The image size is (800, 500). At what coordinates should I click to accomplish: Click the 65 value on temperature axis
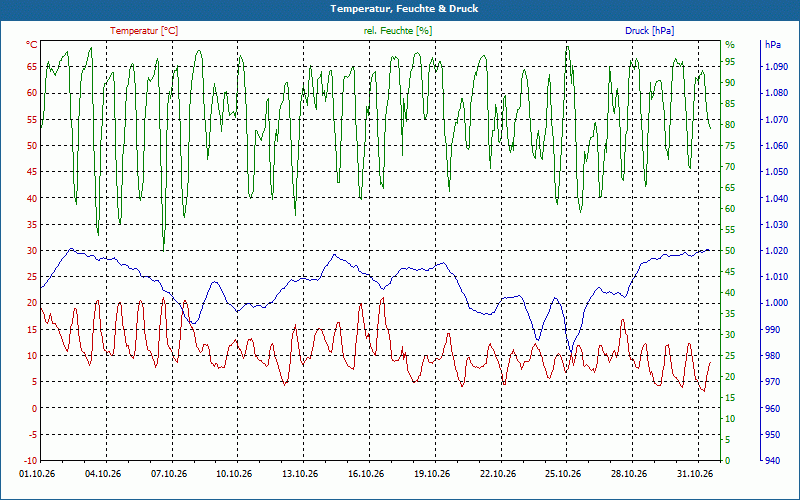[32, 67]
